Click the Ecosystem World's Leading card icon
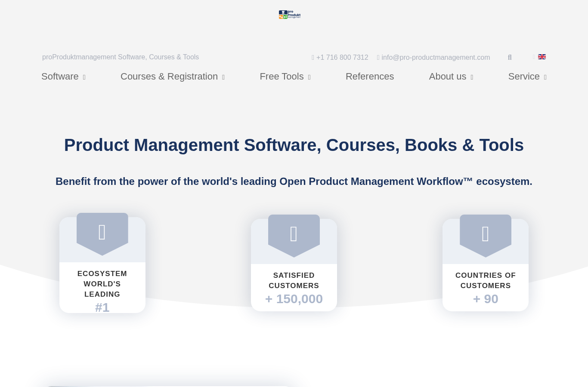 [x=102, y=232]
